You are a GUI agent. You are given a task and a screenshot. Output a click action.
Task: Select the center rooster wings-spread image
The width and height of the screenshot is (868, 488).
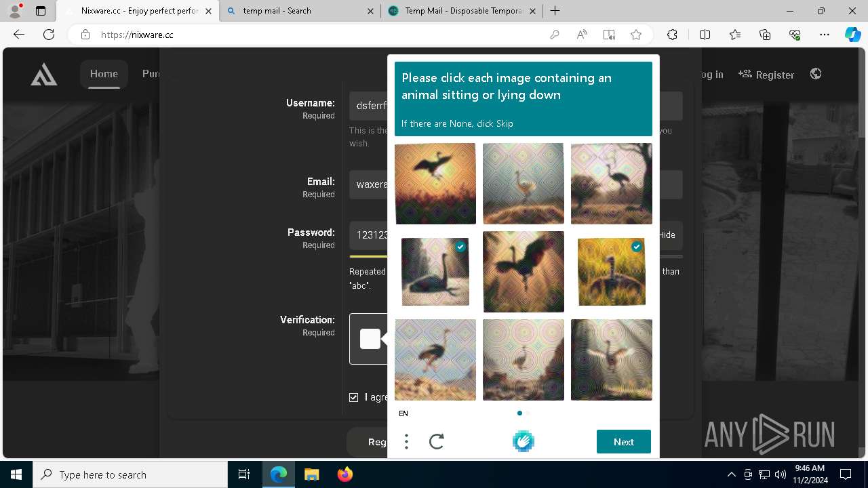524,272
